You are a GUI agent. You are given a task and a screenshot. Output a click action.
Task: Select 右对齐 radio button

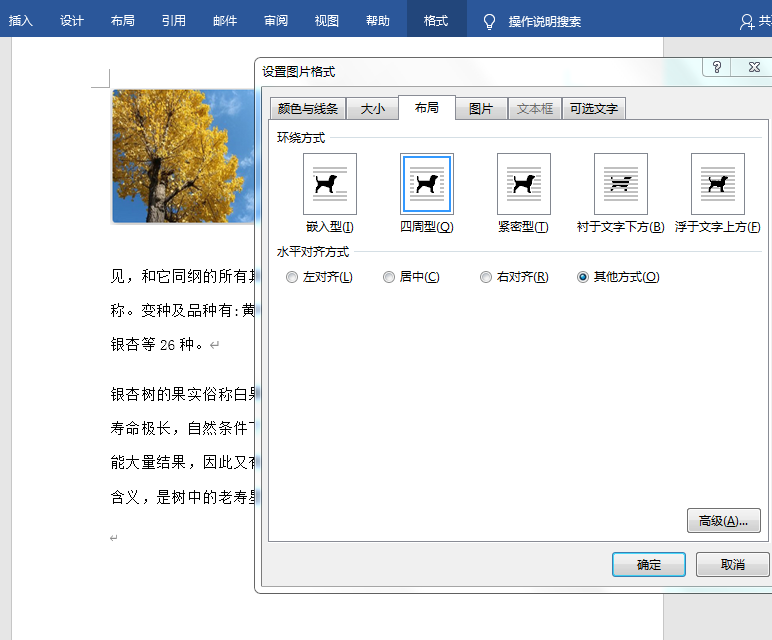coord(486,277)
